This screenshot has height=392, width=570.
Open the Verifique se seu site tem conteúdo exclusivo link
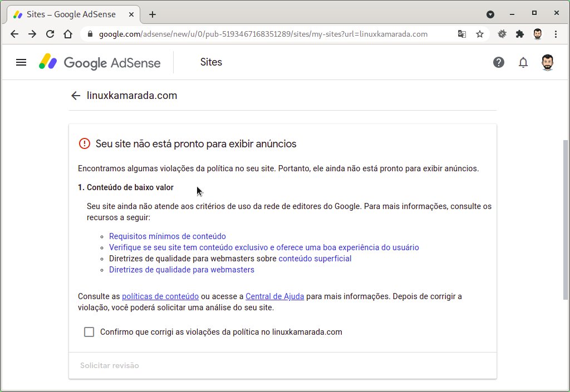pos(264,247)
